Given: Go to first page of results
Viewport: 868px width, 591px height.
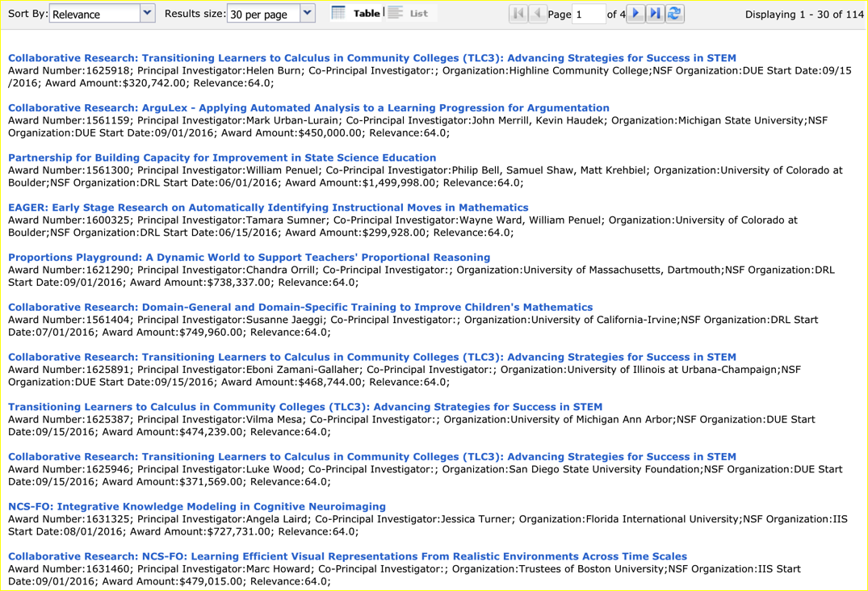Looking at the screenshot, I should tap(518, 13).
